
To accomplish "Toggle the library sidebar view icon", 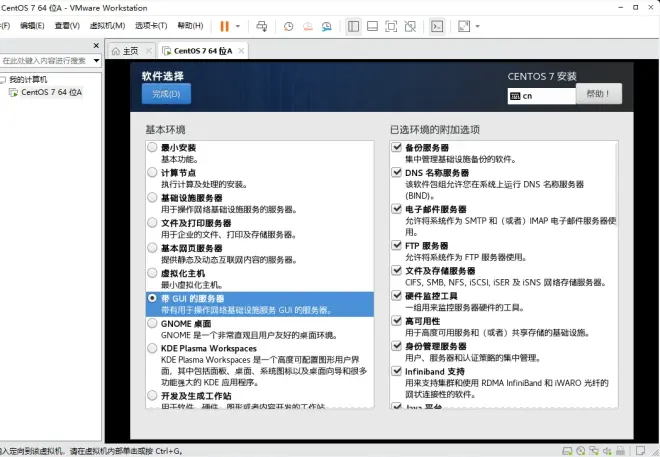I will (354, 27).
